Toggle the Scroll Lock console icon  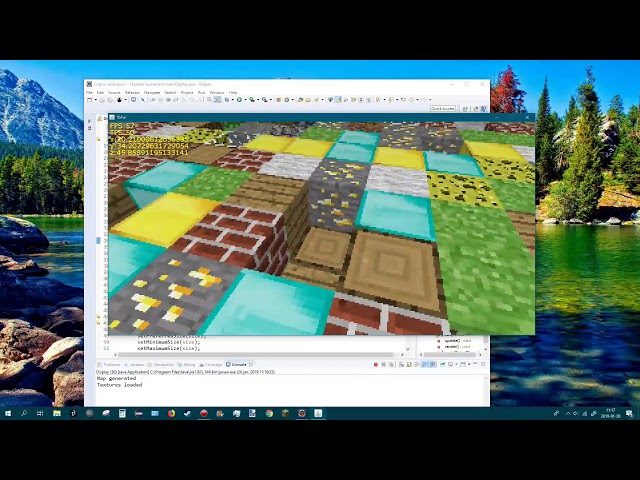pos(409,364)
